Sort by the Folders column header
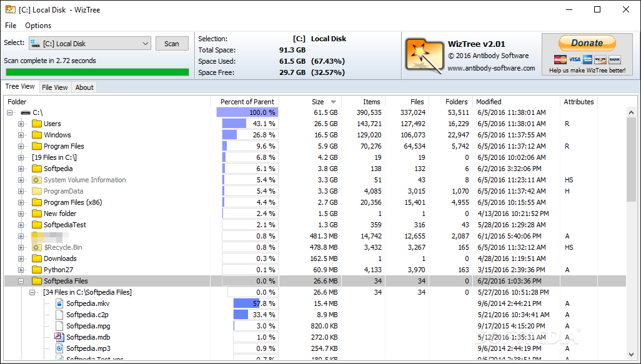 point(450,102)
